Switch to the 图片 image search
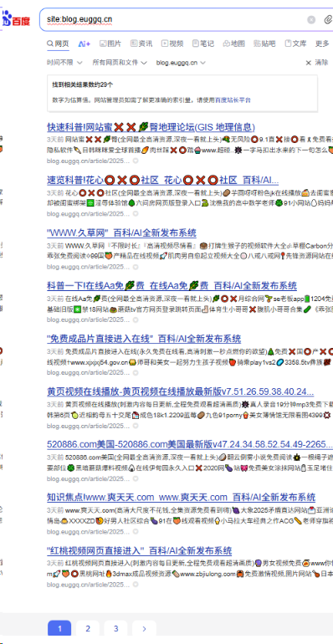333x644 pixels. point(110,43)
